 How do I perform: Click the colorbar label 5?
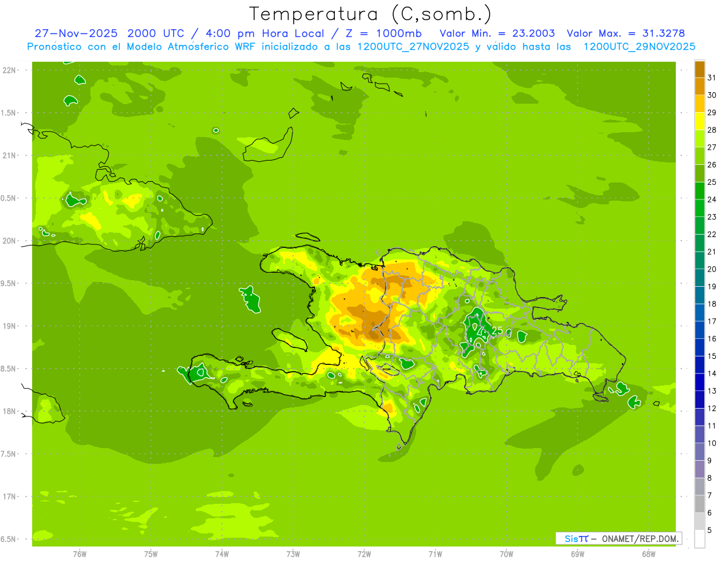(x=710, y=530)
